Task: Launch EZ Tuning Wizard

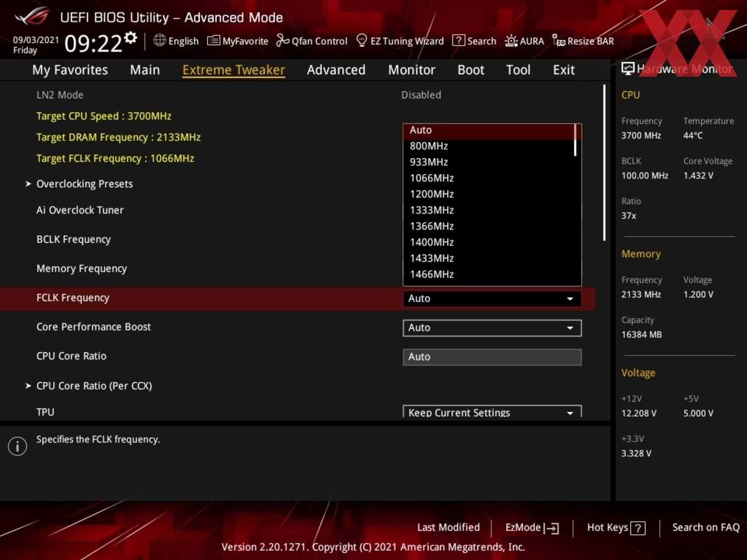Action: tap(400, 41)
